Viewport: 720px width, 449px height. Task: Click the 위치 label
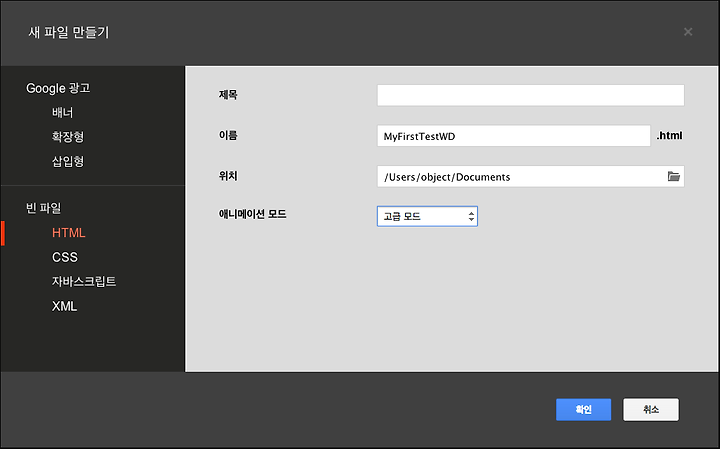coord(228,176)
